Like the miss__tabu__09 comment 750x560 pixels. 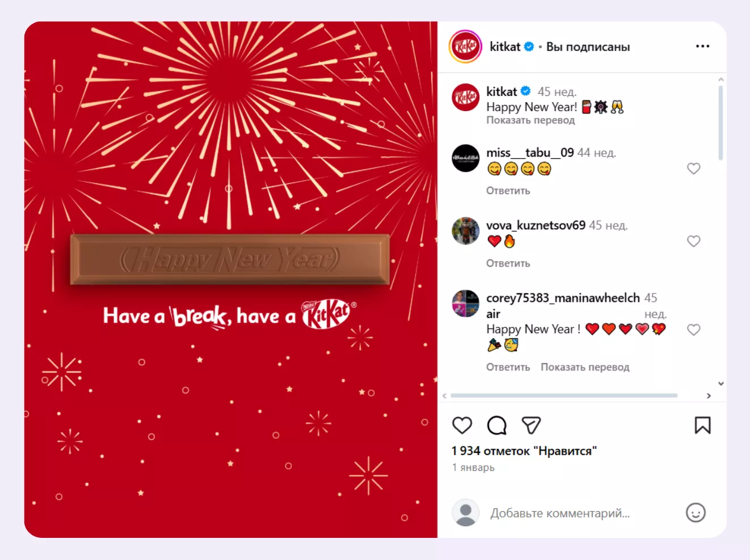(x=693, y=169)
